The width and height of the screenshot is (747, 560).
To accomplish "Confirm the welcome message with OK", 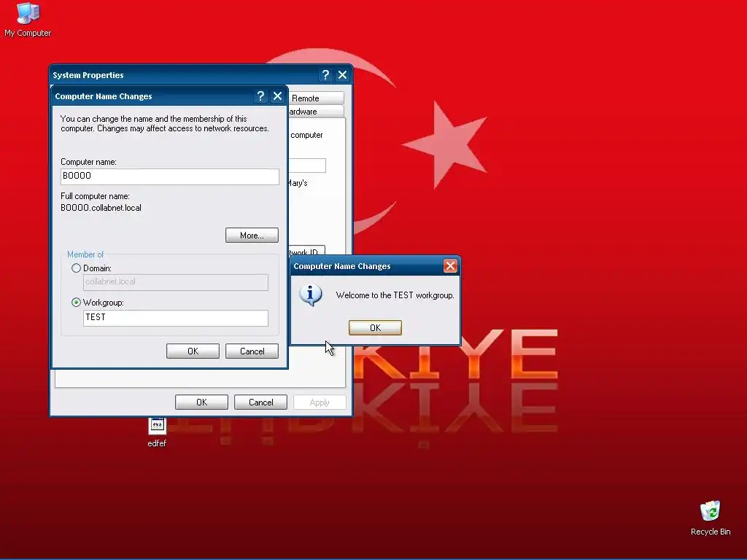I will 375,327.
